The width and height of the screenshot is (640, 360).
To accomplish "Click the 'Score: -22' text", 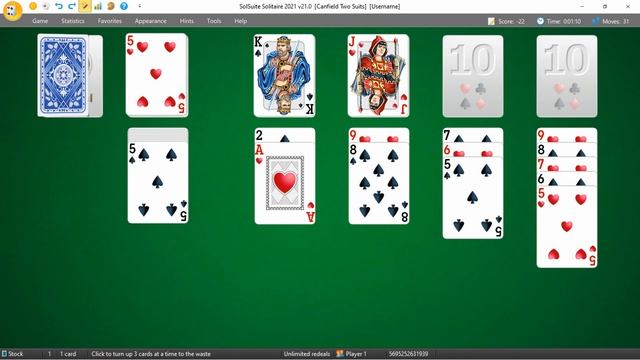I will pyautogui.click(x=511, y=21).
